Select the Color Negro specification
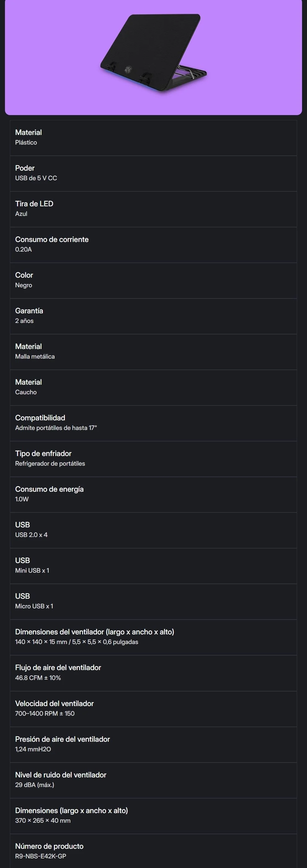The height and width of the screenshot is (868, 307). [x=153, y=280]
